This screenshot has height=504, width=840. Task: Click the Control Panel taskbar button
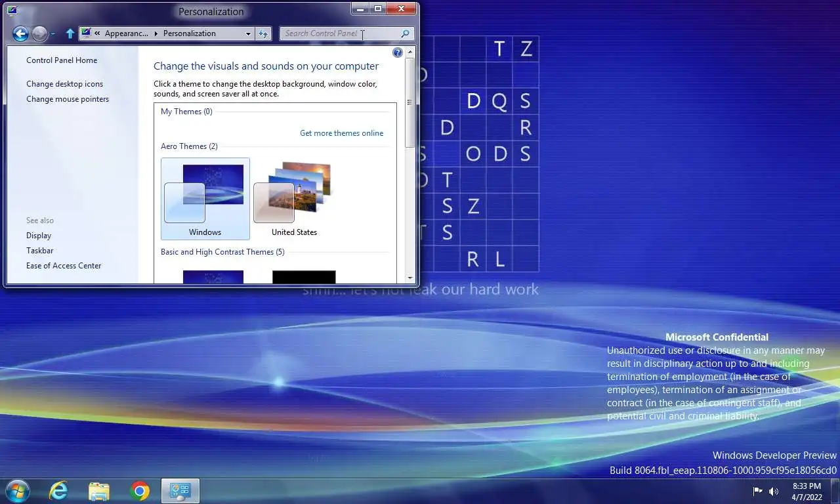[x=180, y=491]
